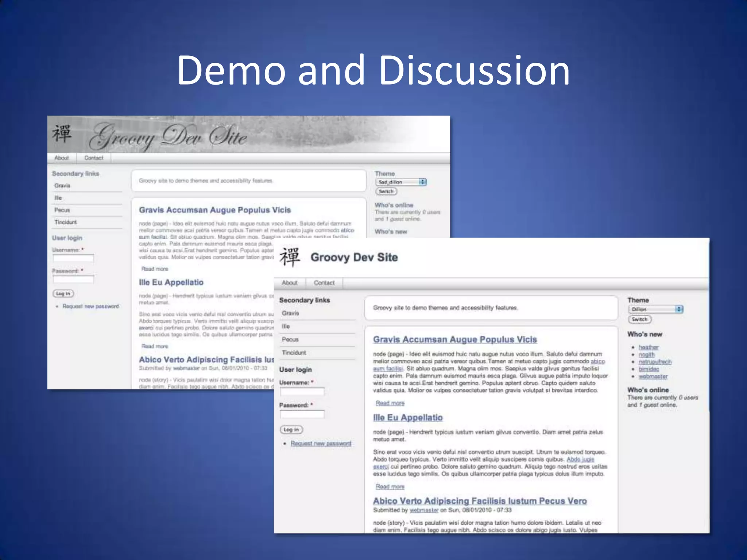Open Gravis Accumsan Augue Populus Vicis in back site

click(x=215, y=210)
